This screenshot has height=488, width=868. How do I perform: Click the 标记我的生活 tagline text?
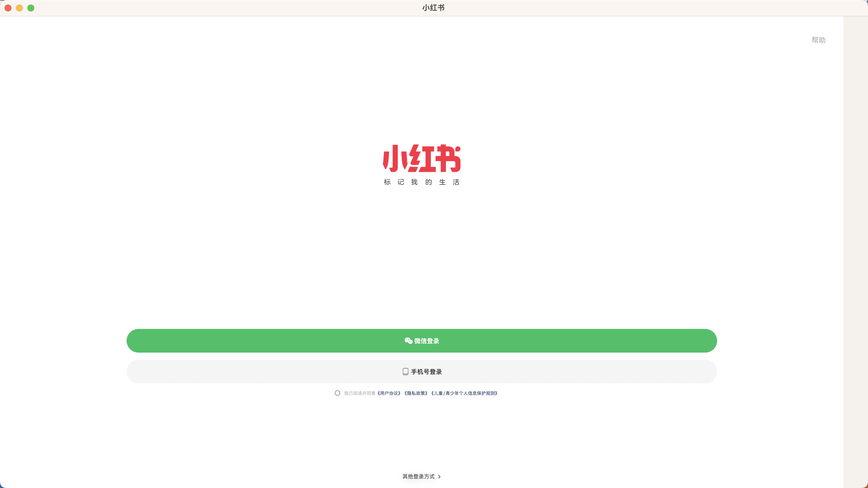click(421, 182)
